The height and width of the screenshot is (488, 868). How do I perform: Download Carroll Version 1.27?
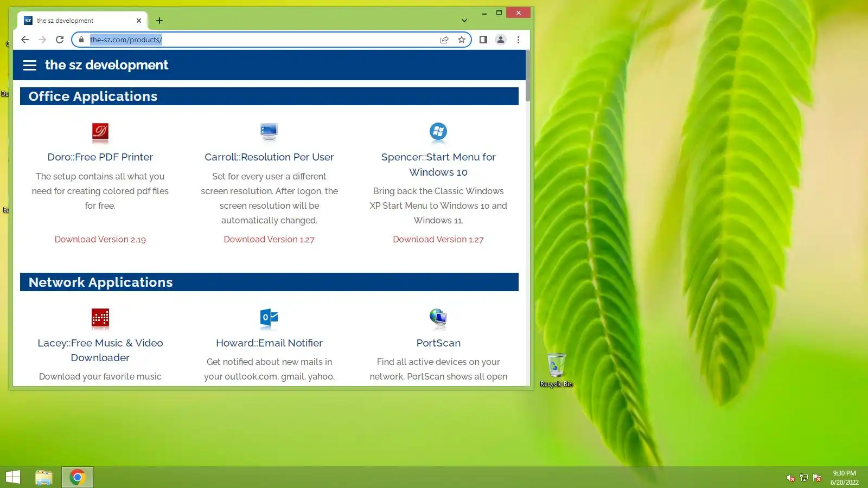click(269, 239)
